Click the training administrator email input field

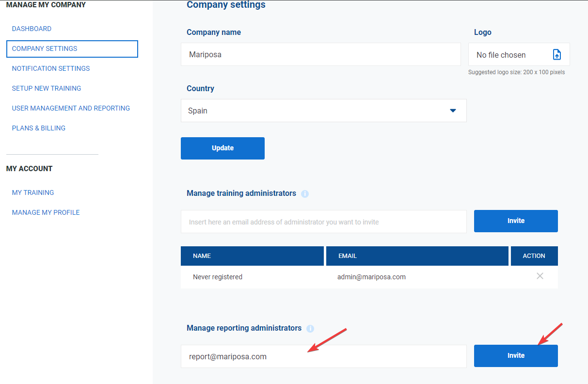click(x=323, y=221)
